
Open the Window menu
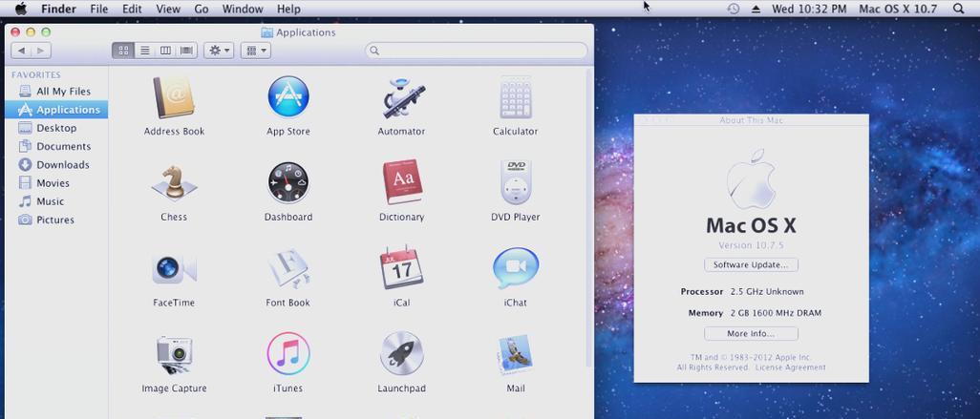click(243, 9)
